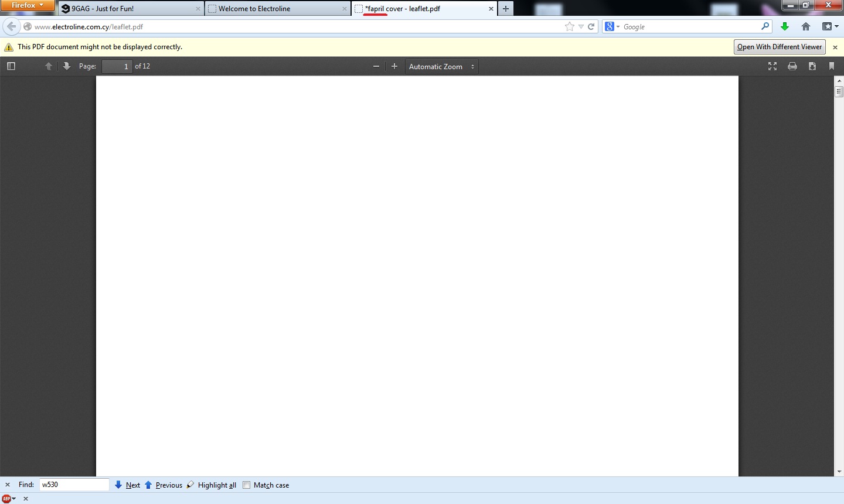
Task: Switch to 9GAG - Just for Fun! tab
Action: 130,9
